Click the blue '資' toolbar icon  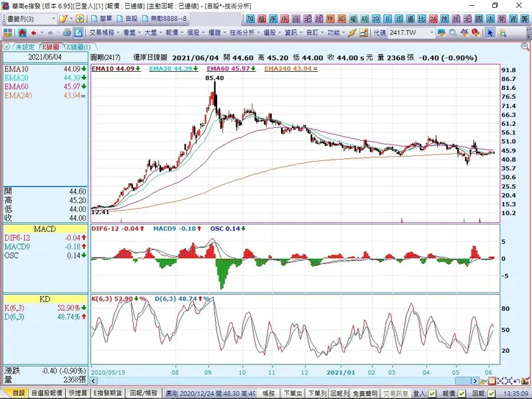point(513,19)
